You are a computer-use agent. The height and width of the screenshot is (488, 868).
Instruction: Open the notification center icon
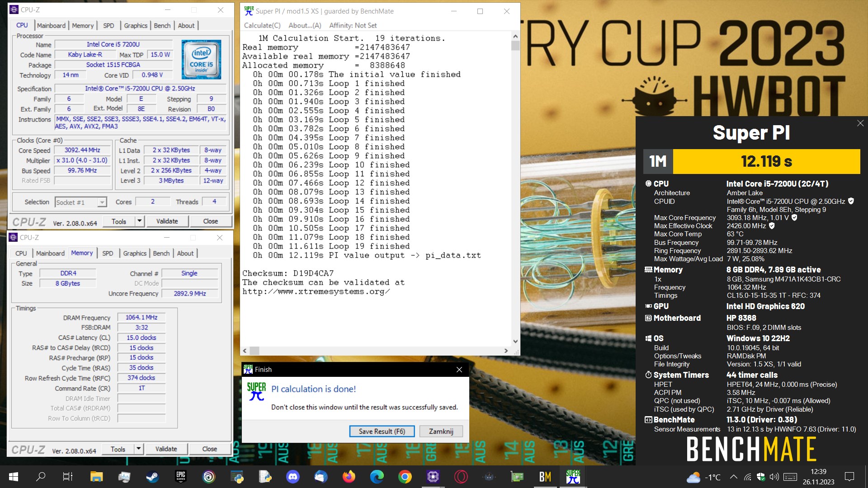tap(849, 477)
